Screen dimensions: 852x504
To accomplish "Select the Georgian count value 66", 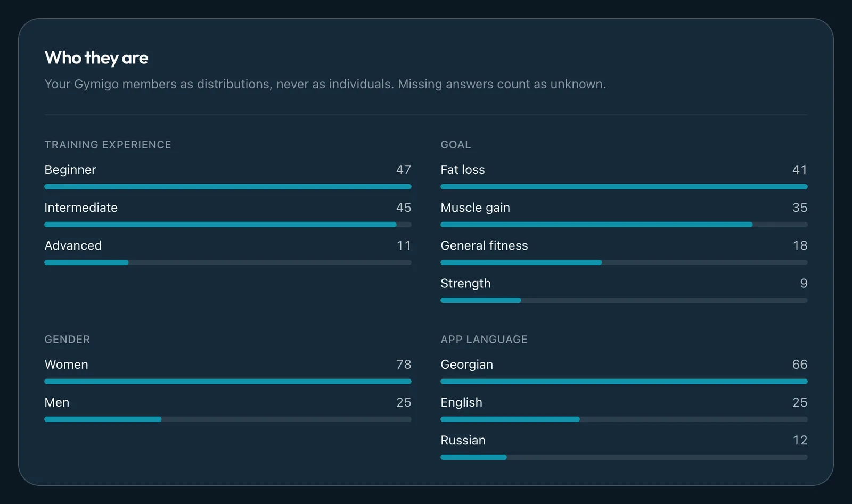I will coord(800,365).
